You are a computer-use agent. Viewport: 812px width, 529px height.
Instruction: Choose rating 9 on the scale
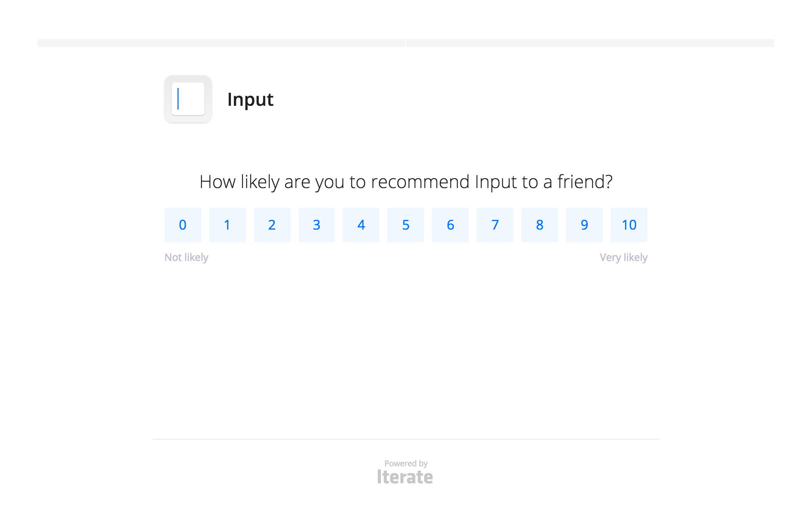[584, 225]
